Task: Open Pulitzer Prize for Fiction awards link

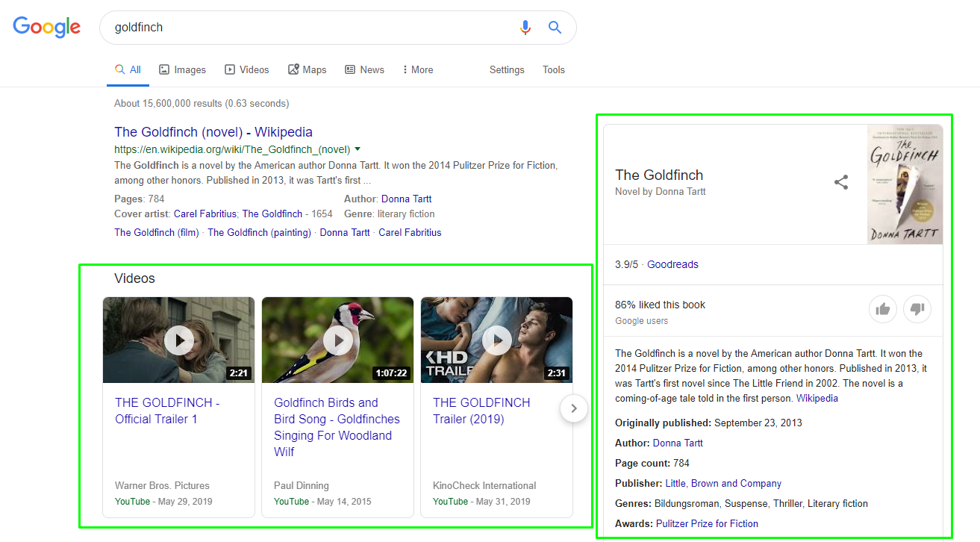Action: tap(707, 523)
